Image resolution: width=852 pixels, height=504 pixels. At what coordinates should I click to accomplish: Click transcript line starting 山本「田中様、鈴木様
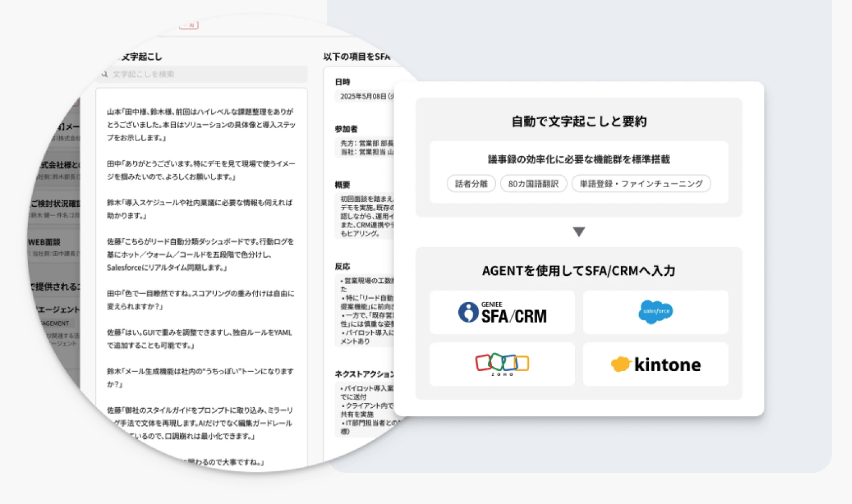(x=201, y=125)
